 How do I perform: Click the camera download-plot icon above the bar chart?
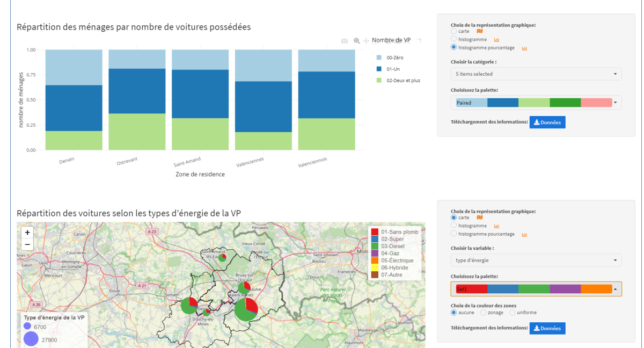click(345, 41)
